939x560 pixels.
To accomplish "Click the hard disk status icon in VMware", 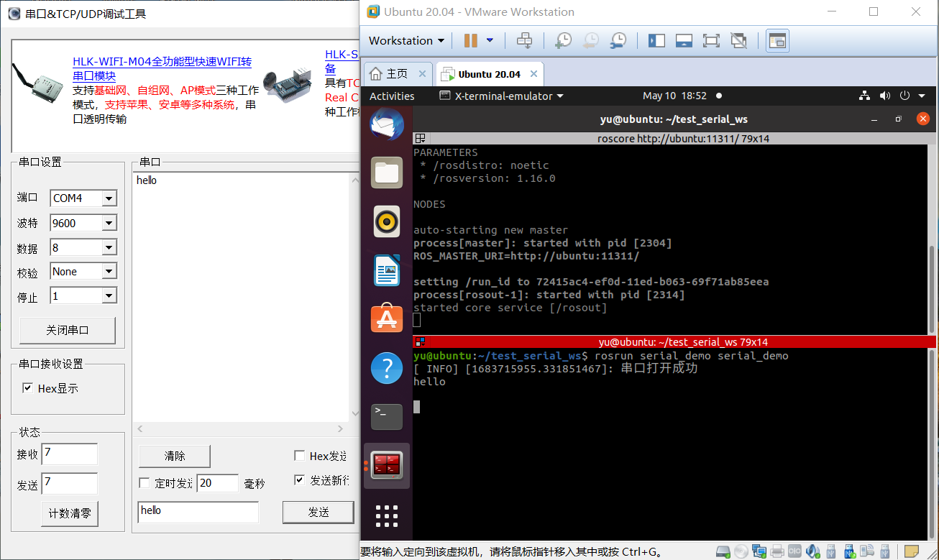I will [725, 551].
